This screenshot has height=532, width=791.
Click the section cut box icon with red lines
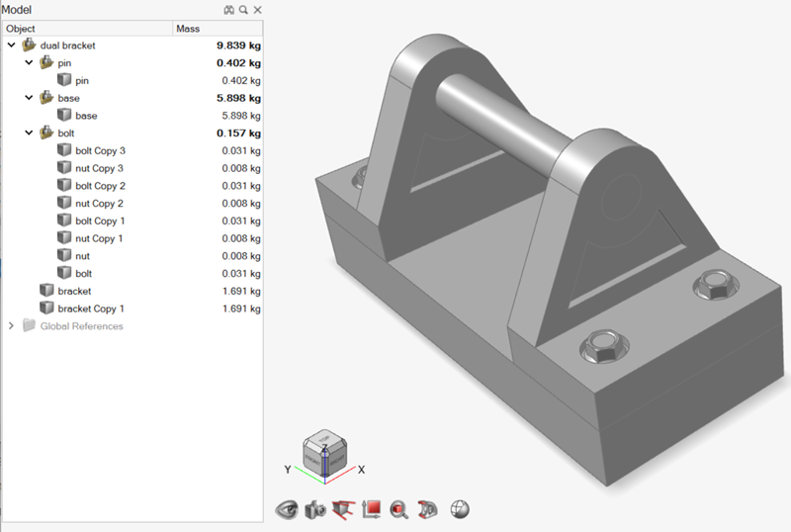point(344,509)
